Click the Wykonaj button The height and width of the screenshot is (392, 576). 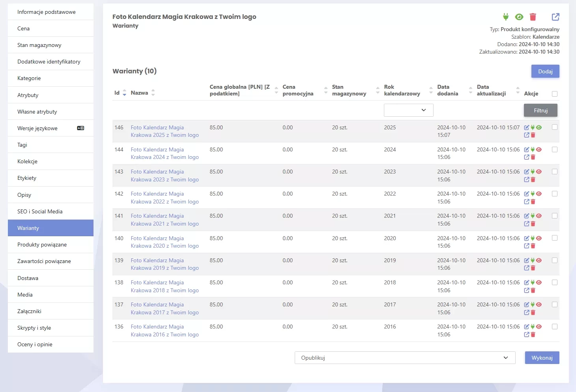[x=542, y=358]
